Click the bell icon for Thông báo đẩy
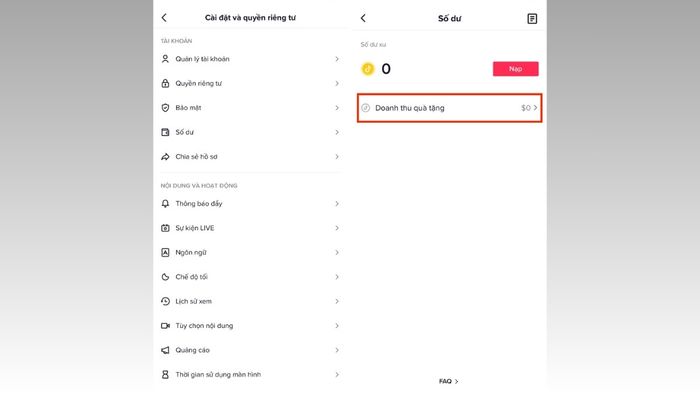This screenshot has height=394, width=700. [x=165, y=203]
